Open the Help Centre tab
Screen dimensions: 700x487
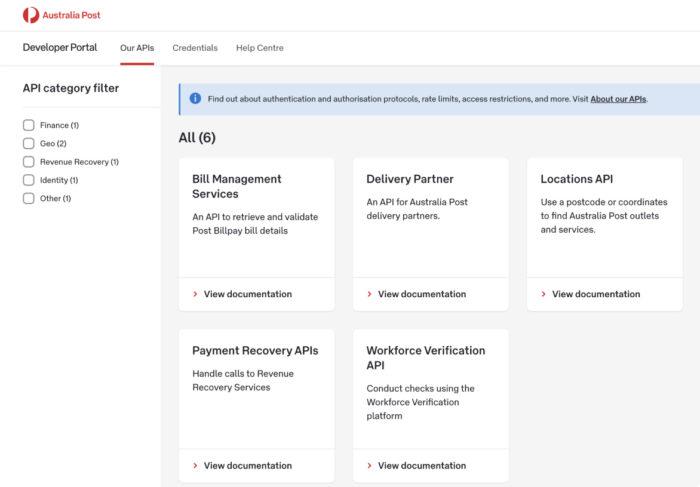[259, 48]
